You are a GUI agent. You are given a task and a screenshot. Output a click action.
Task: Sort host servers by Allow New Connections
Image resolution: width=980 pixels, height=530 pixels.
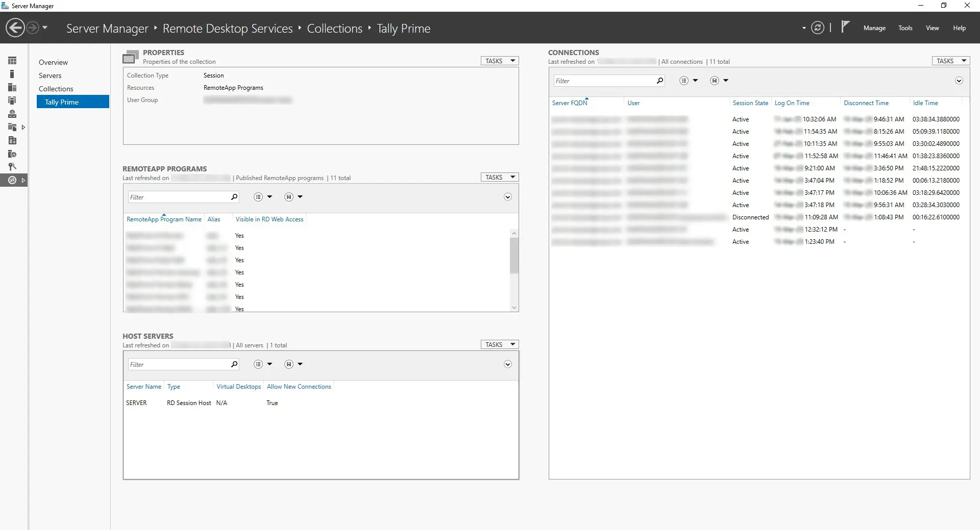pyautogui.click(x=299, y=387)
